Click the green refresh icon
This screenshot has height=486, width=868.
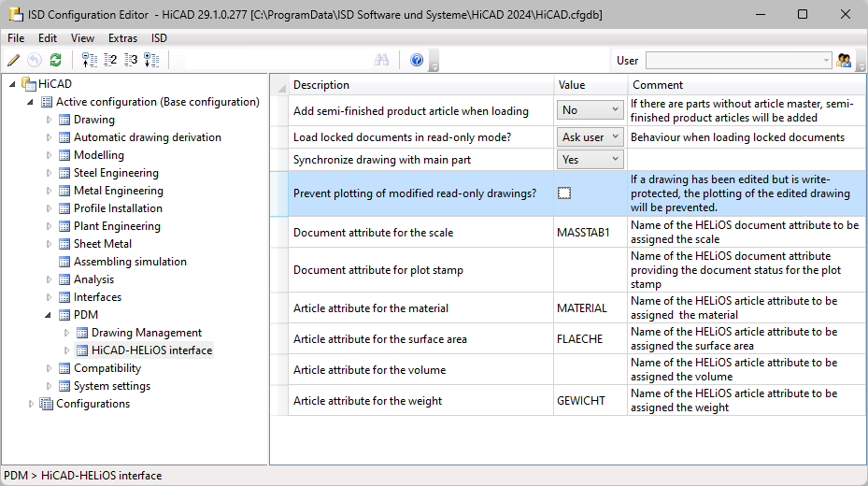click(55, 60)
